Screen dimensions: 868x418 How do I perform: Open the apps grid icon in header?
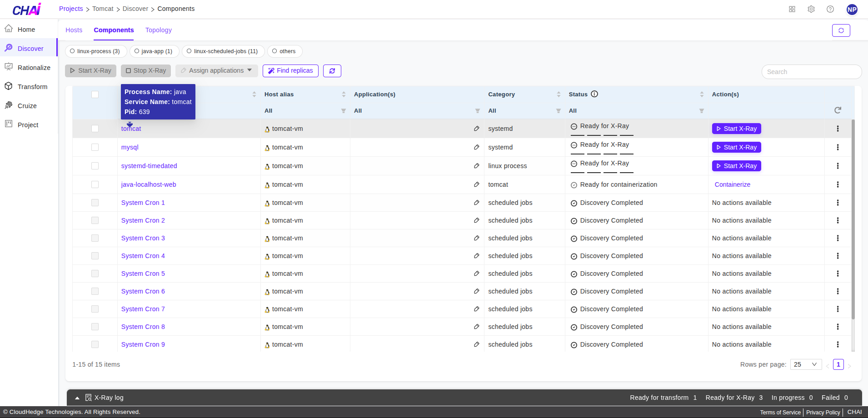click(792, 9)
